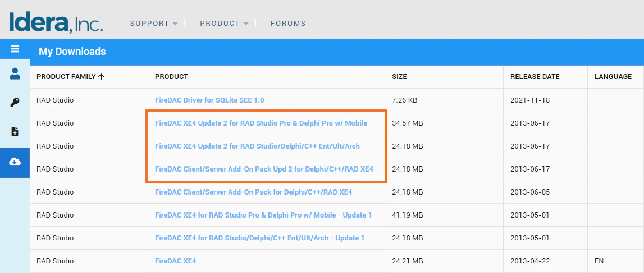
Task: Open the key licenses sidebar icon
Action: pos(15,103)
